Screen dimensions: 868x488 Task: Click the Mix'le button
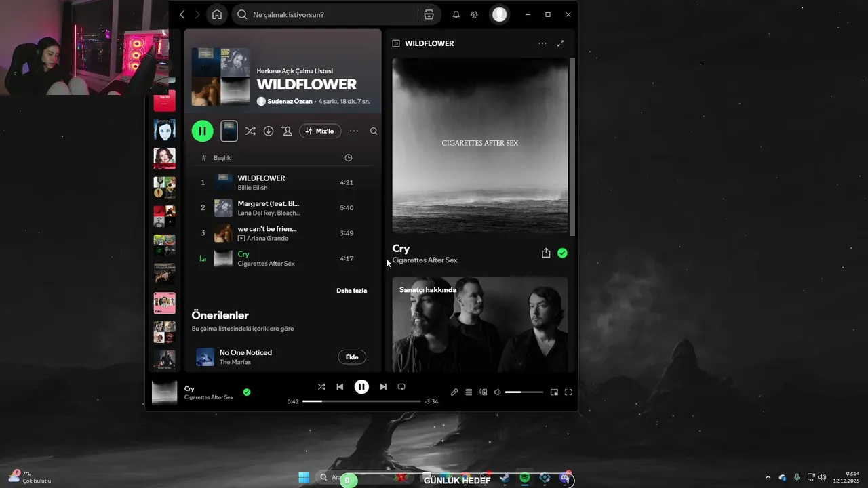pyautogui.click(x=320, y=131)
